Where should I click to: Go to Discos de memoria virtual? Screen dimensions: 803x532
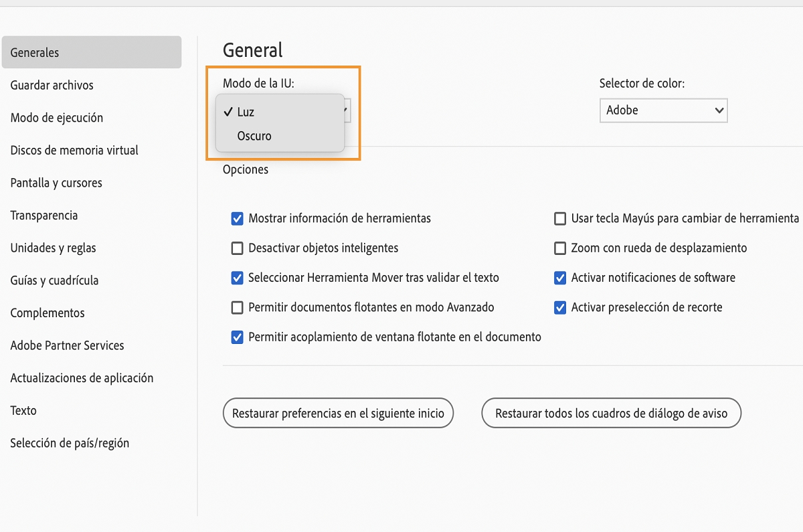(74, 150)
